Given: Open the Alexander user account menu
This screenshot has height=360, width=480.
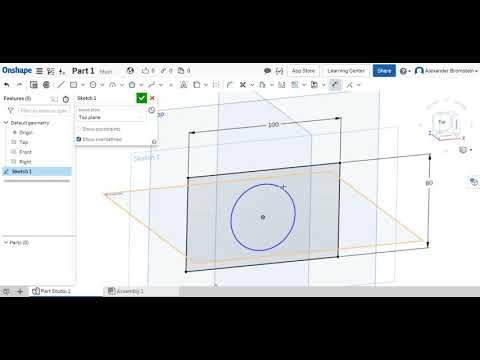Looking at the screenshot, I should 446,71.
